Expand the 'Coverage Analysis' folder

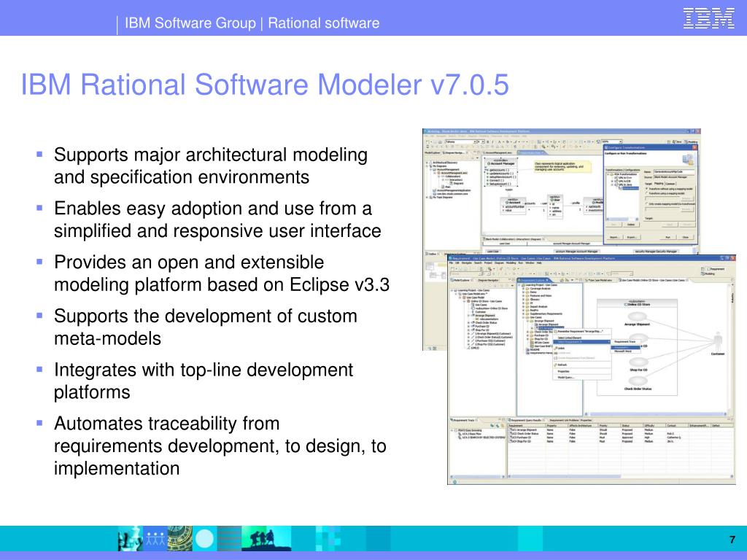(523, 289)
